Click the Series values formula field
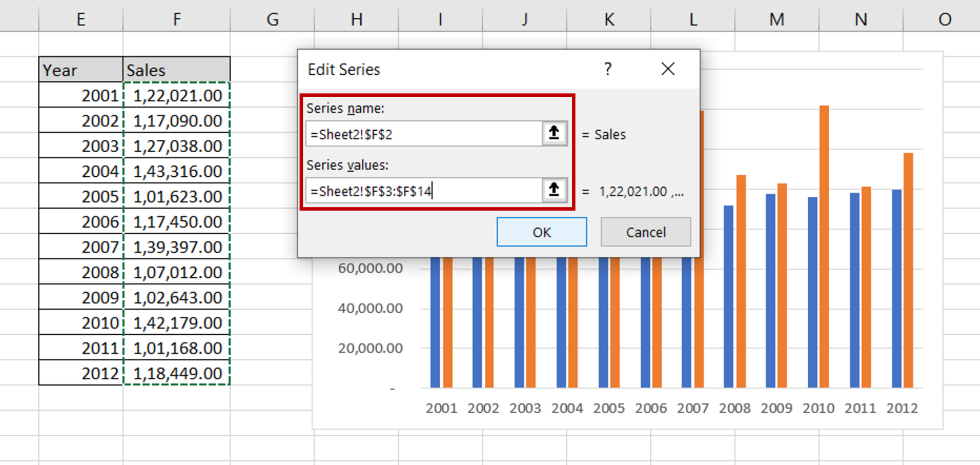 point(421,191)
